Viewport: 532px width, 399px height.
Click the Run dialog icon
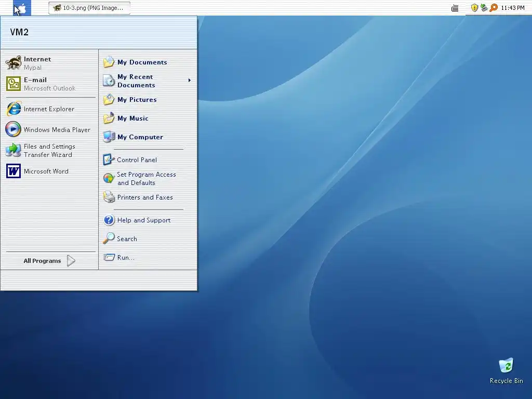(x=109, y=257)
